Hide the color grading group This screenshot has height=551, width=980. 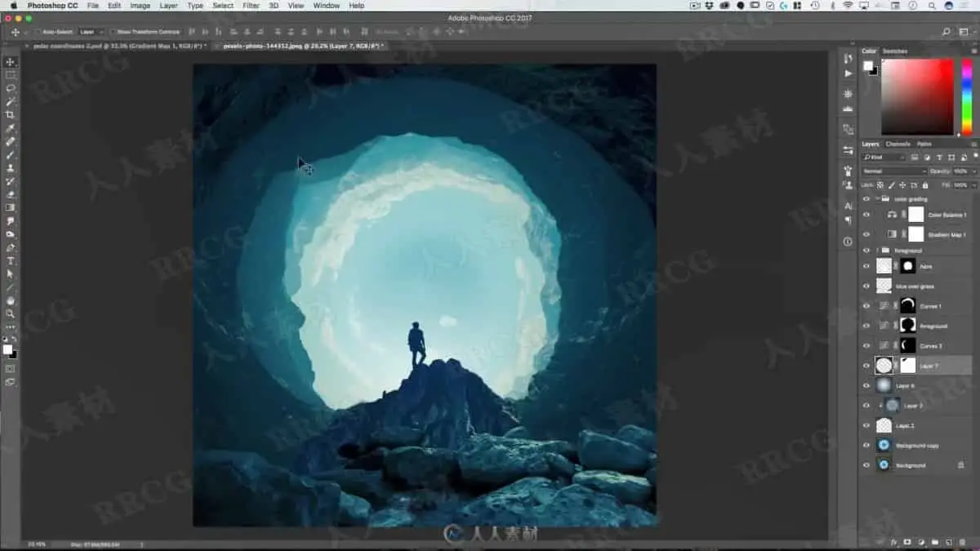click(x=866, y=198)
